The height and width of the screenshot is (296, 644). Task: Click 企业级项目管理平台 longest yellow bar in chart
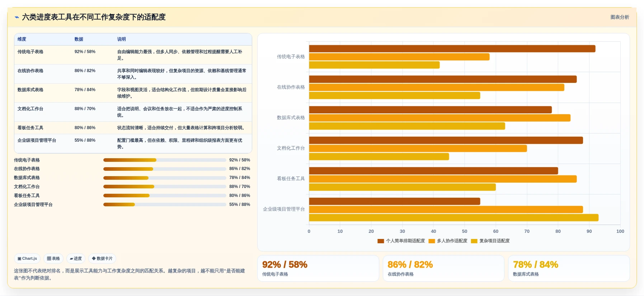(453, 218)
